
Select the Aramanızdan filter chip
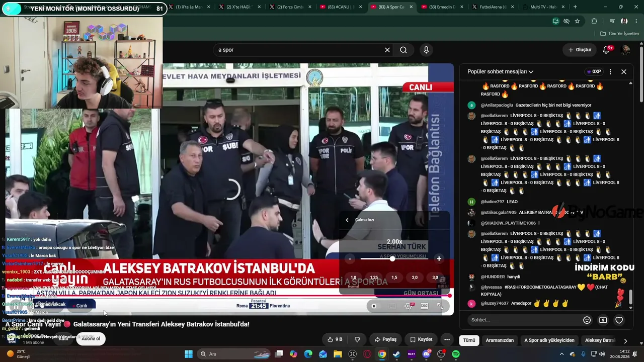point(500,340)
